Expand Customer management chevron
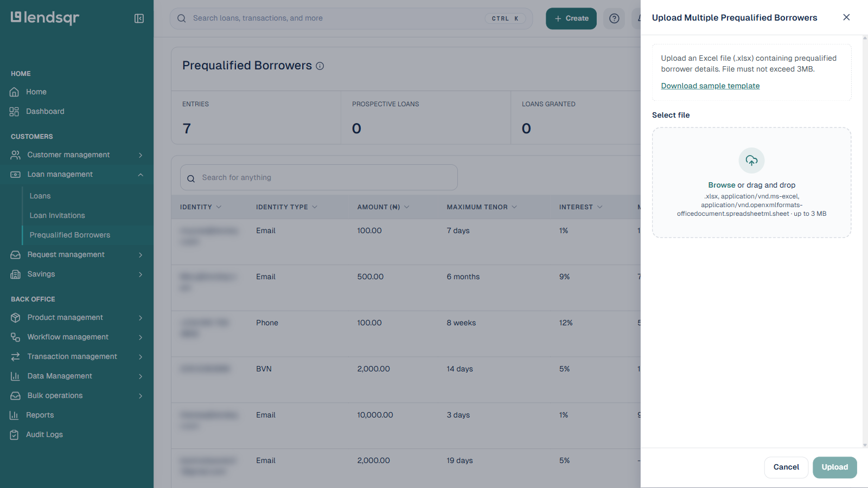Viewport: 868px width, 488px height. point(141,155)
